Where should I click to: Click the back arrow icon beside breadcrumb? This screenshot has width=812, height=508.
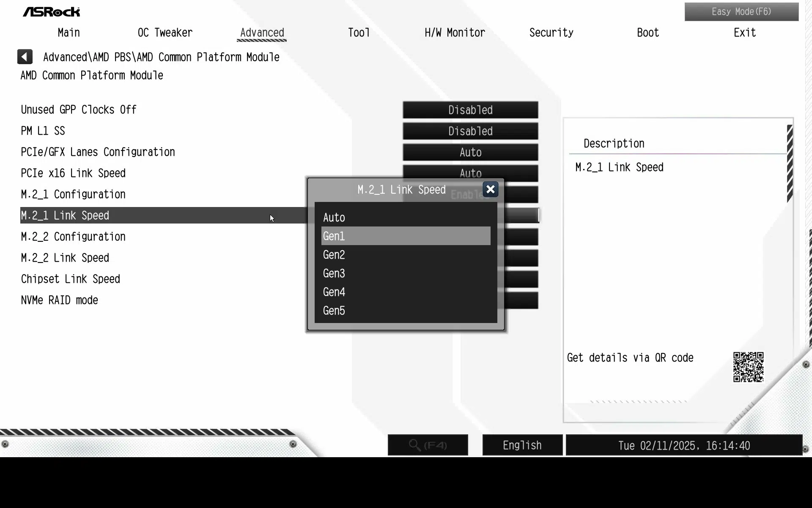click(x=25, y=57)
